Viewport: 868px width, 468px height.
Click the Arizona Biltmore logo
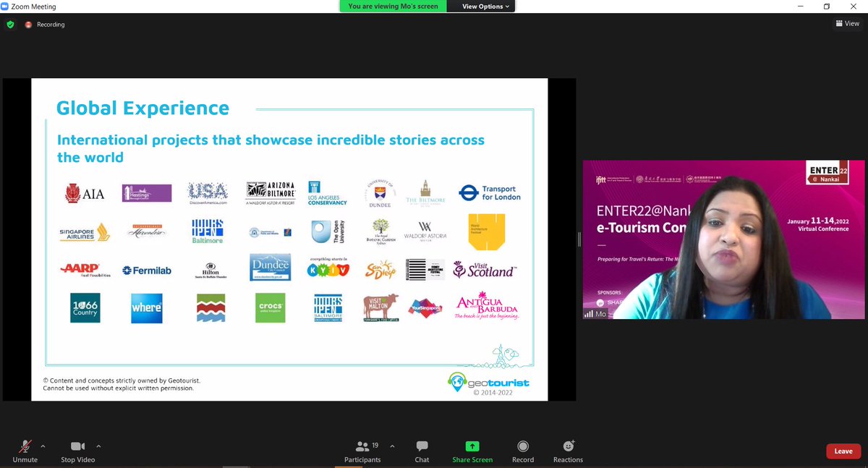click(x=271, y=192)
